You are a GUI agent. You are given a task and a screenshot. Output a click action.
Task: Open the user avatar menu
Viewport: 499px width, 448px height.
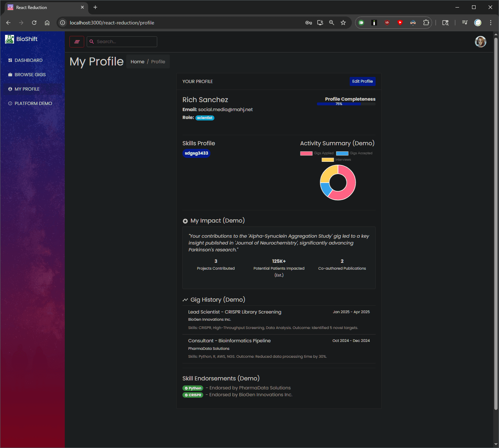coord(480,42)
